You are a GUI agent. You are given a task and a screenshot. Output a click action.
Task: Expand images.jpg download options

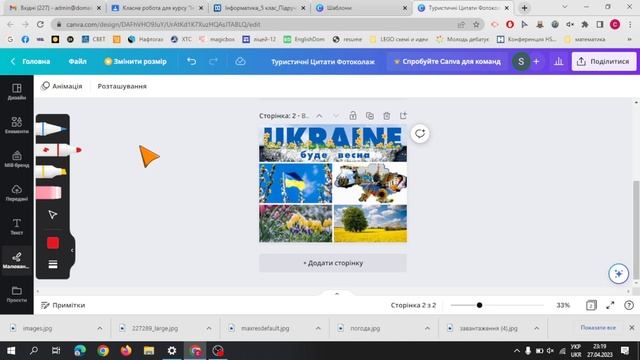[100, 328]
